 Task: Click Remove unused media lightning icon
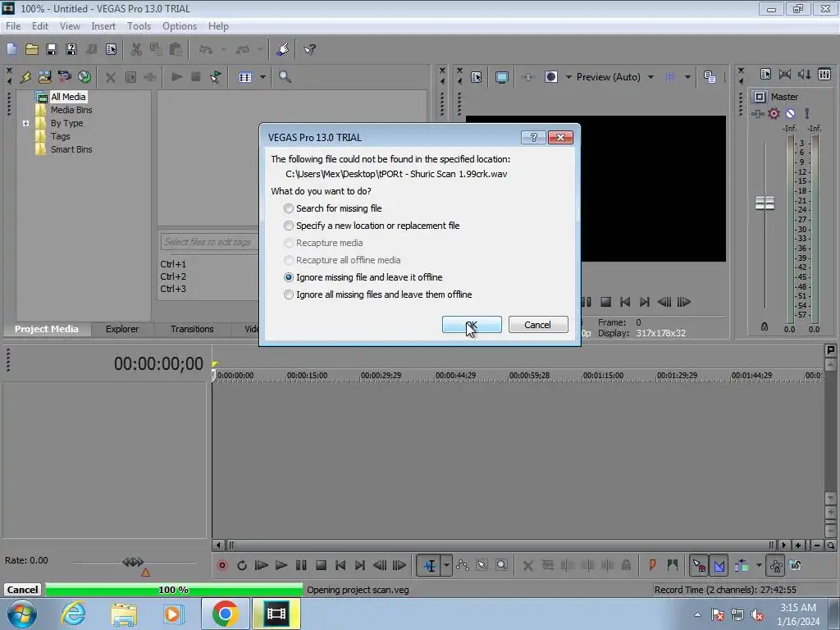pyautogui.click(x=25, y=77)
